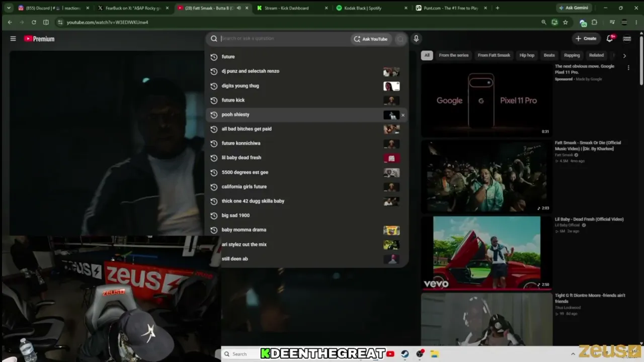Select the From Fatt Smaxk chip
This screenshot has width=644, height=362.
(x=494, y=55)
